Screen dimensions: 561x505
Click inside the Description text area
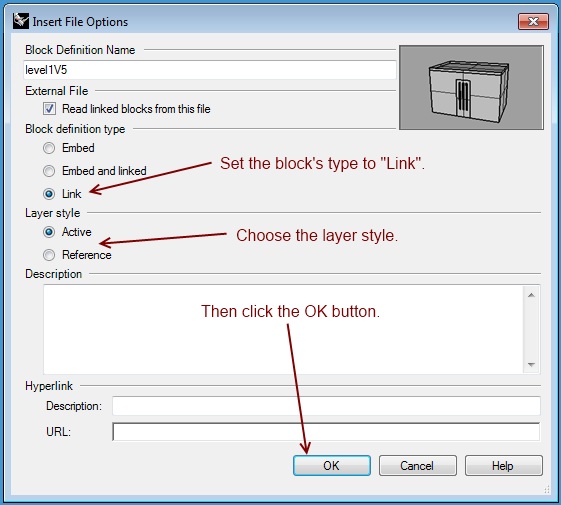click(x=283, y=329)
